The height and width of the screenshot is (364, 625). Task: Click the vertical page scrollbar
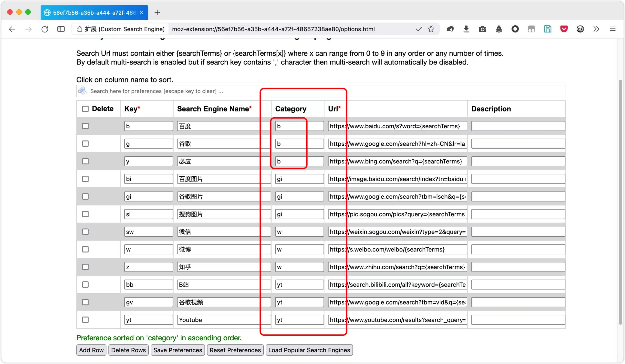click(620, 202)
